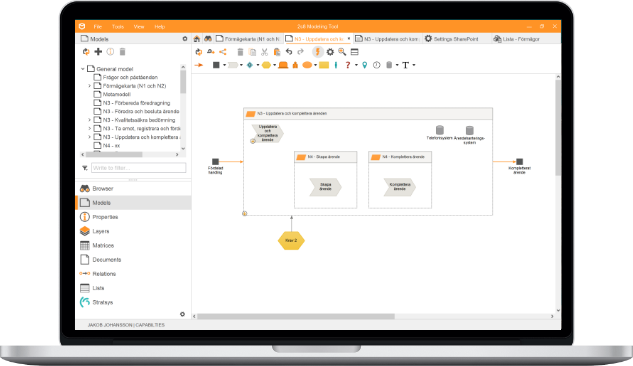Select the Cut scissors icon
This screenshot has width=633, height=366.
[264, 52]
